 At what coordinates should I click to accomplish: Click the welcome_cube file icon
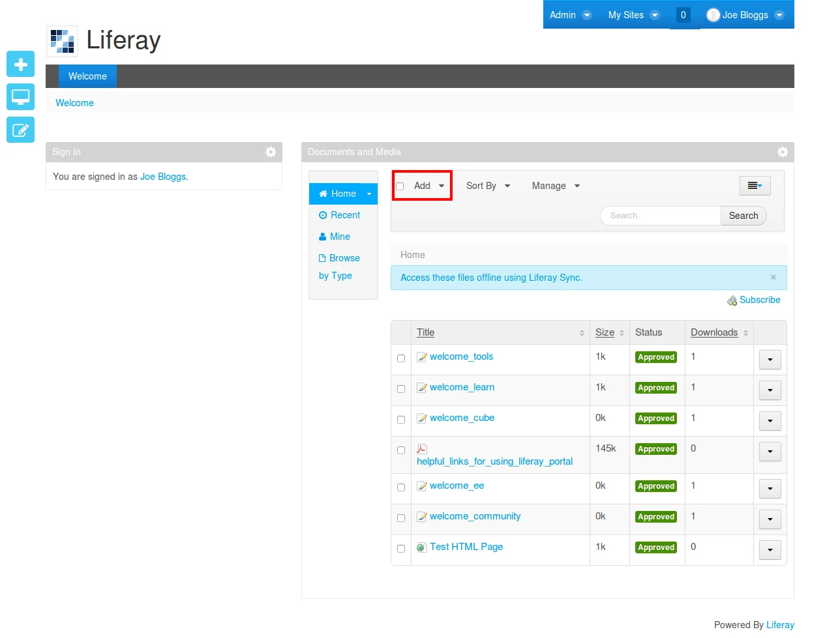click(422, 418)
